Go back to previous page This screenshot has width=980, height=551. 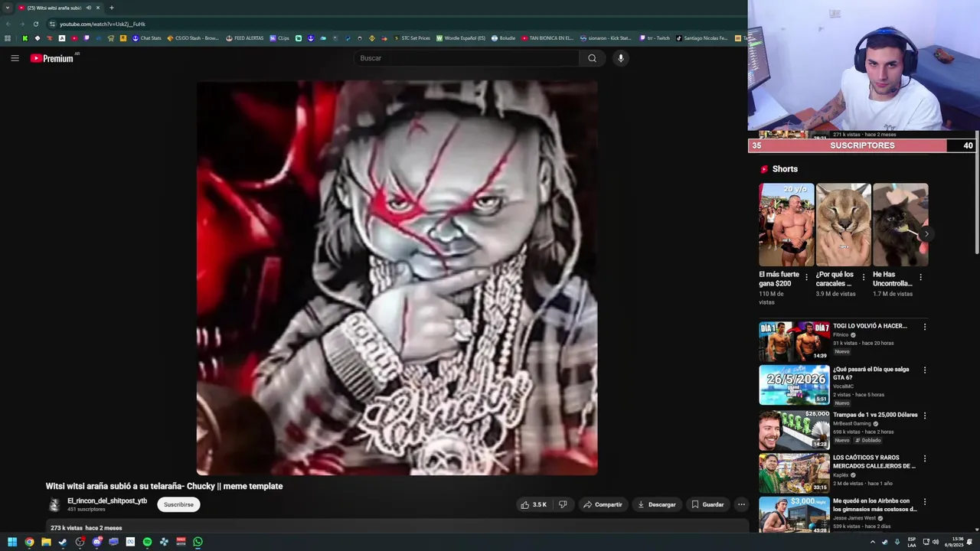(x=8, y=24)
